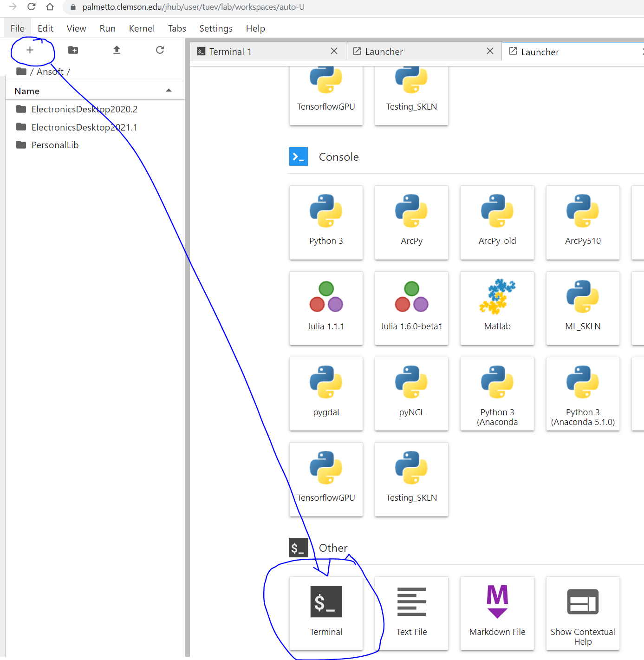Select the ElectronicsDesktop2021.1 folder

tap(95, 127)
